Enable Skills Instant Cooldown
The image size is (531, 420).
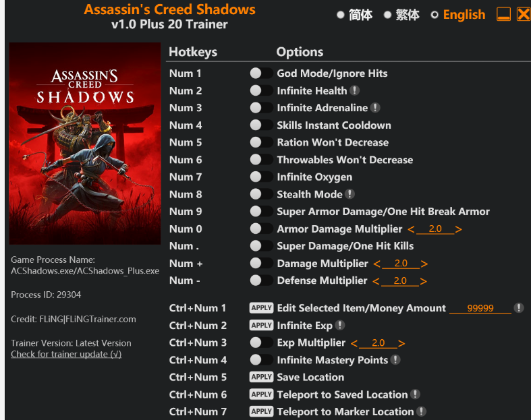click(x=261, y=125)
